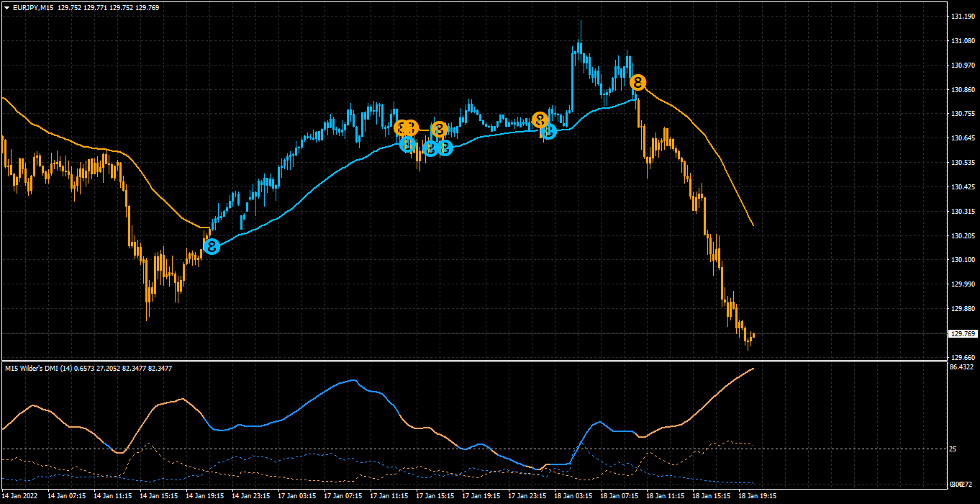Click the 131.190 price axis label

(x=963, y=17)
